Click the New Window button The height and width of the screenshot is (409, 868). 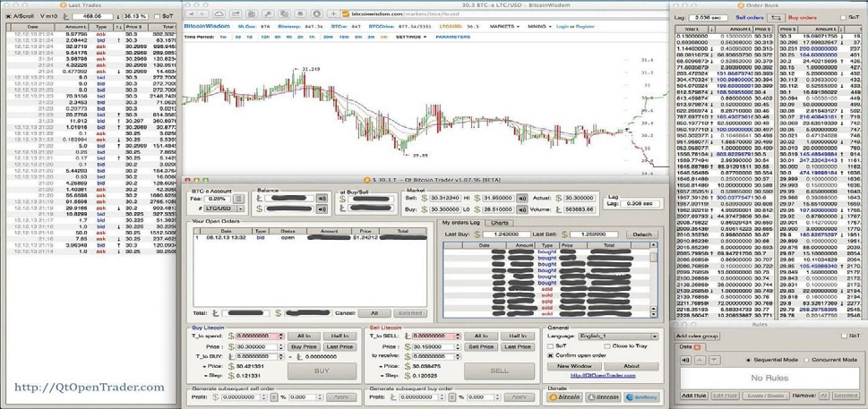[574, 366]
